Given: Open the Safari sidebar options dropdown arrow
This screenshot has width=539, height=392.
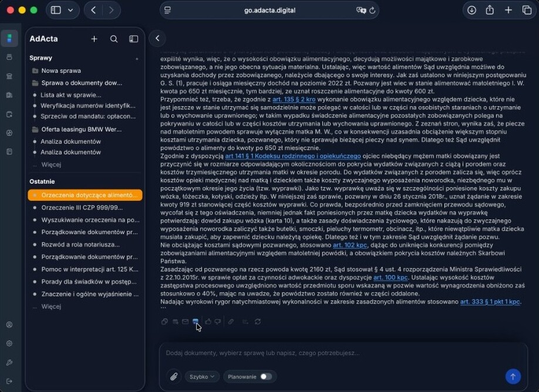Looking at the screenshot, I should point(70,11).
